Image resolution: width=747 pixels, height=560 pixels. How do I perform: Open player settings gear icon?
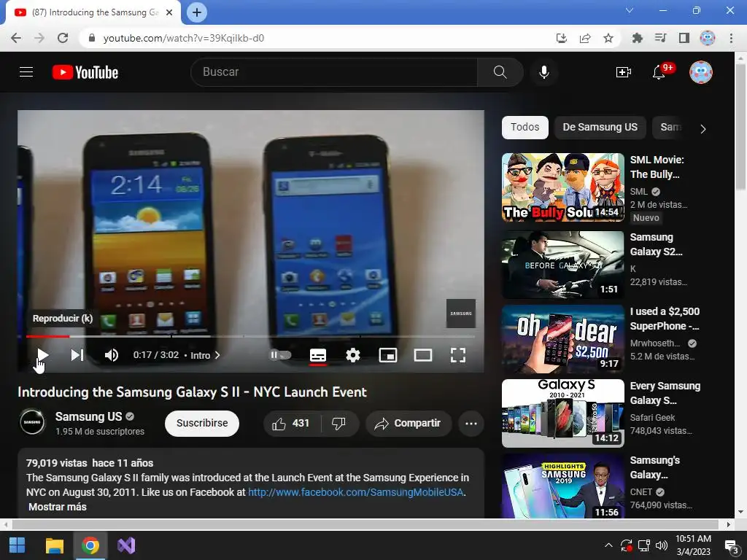click(353, 355)
